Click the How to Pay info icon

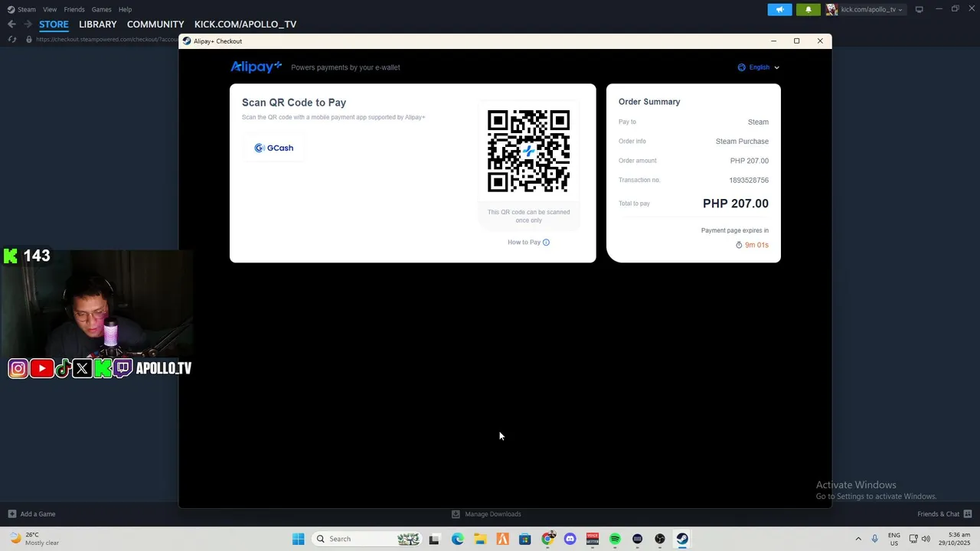546,242
